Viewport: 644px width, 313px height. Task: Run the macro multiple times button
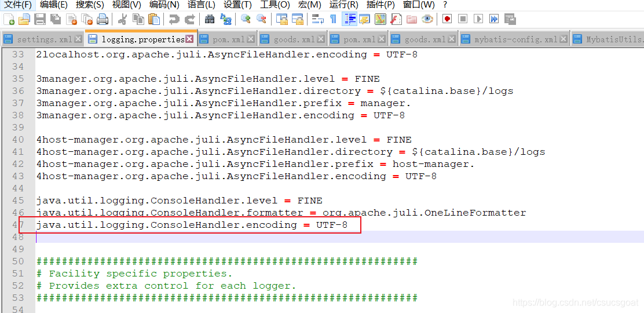click(x=494, y=19)
